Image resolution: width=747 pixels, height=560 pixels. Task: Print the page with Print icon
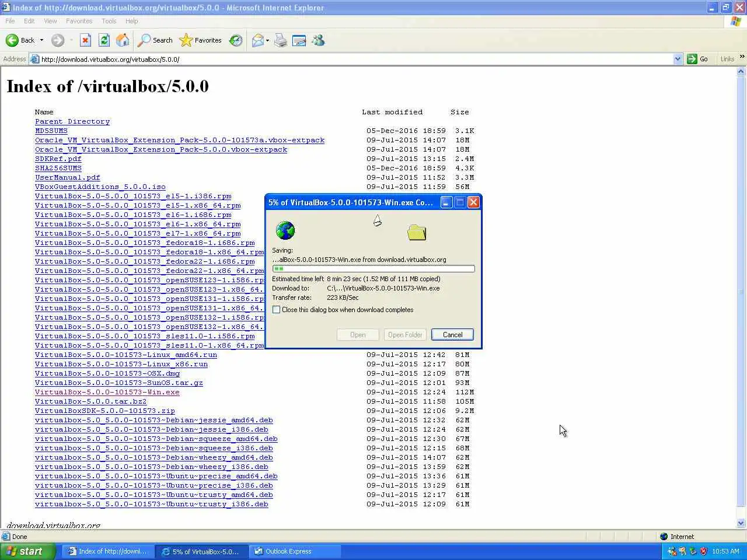click(281, 40)
